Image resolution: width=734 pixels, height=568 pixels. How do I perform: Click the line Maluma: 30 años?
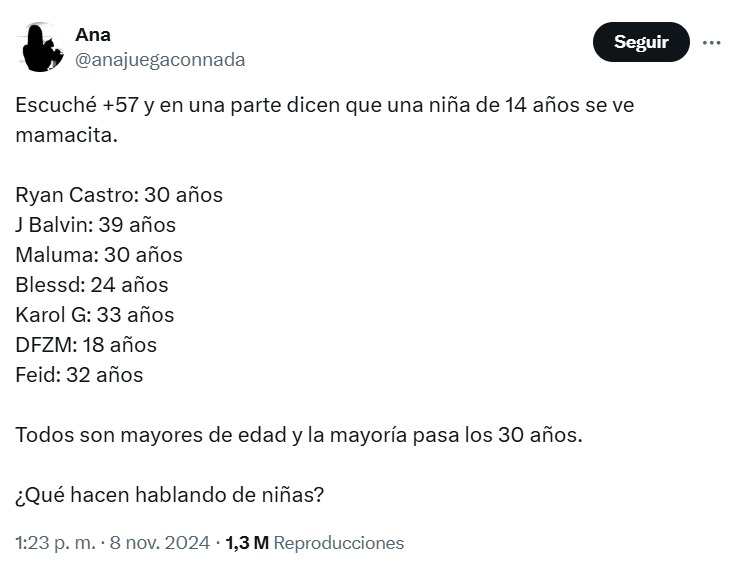tap(99, 255)
